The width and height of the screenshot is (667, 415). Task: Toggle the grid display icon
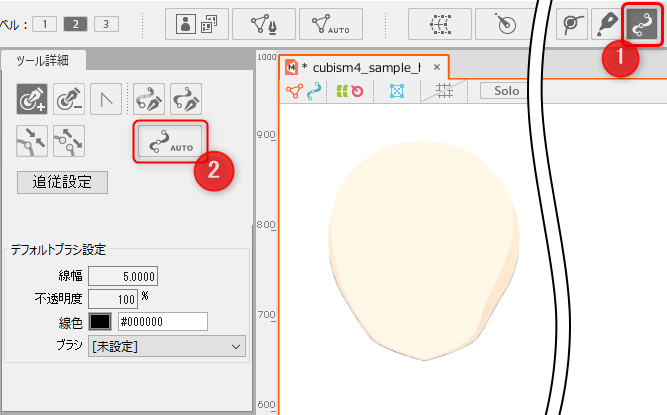click(x=445, y=91)
